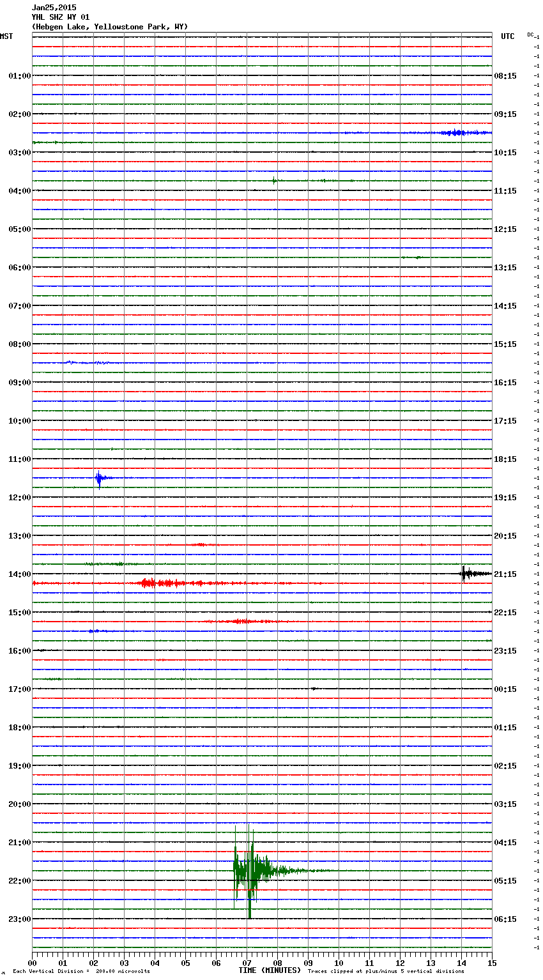Click the 00:15 UTC time label
The height and width of the screenshot is (980, 543).
505,689
